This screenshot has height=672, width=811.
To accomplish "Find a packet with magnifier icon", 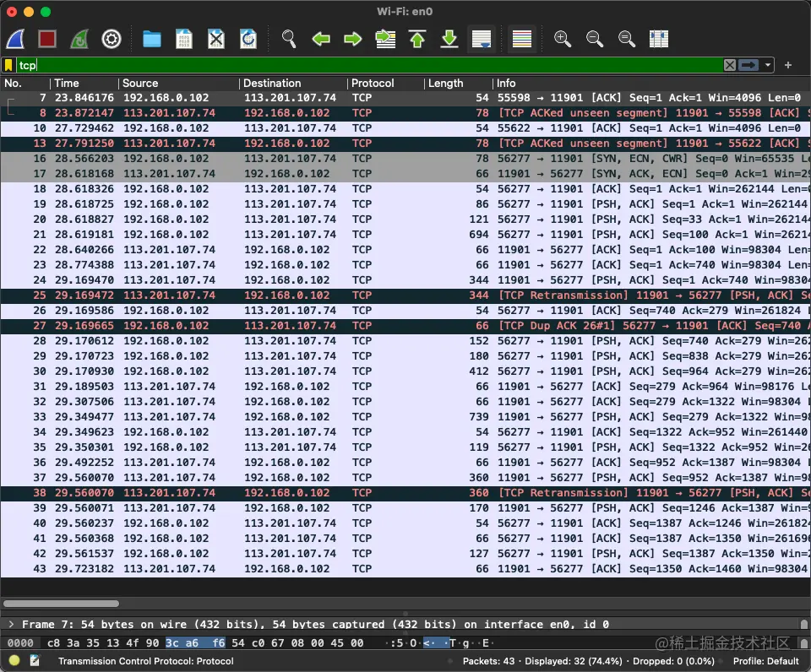I will tap(289, 39).
